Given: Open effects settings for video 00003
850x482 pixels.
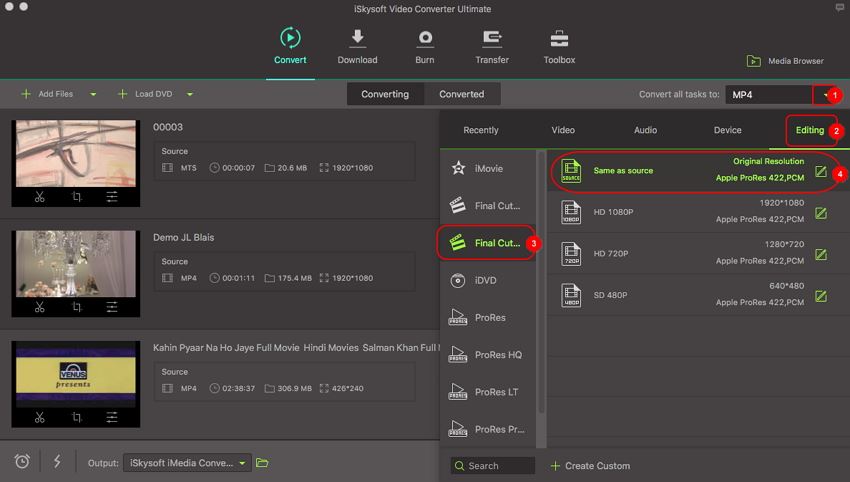Looking at the screenshot, I should 112,197.
